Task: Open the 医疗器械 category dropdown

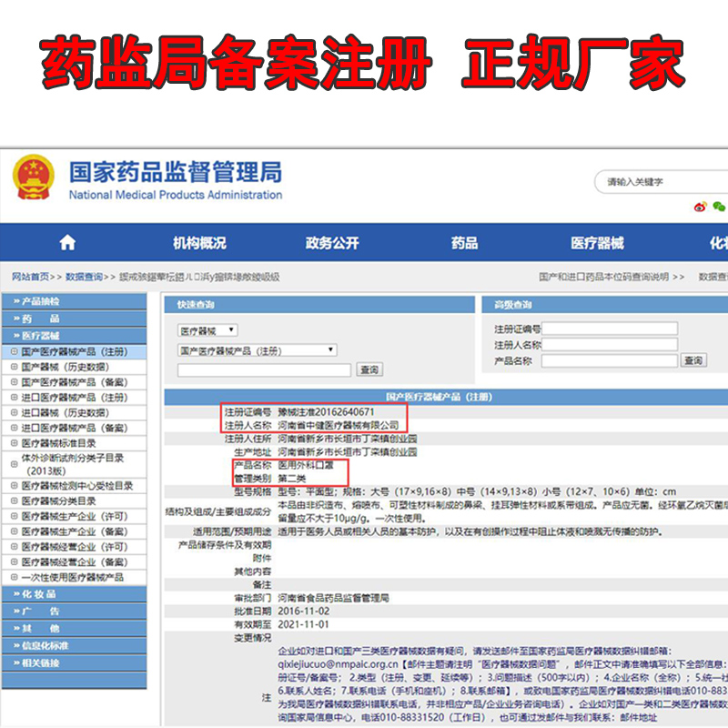Action: point(207,330)
